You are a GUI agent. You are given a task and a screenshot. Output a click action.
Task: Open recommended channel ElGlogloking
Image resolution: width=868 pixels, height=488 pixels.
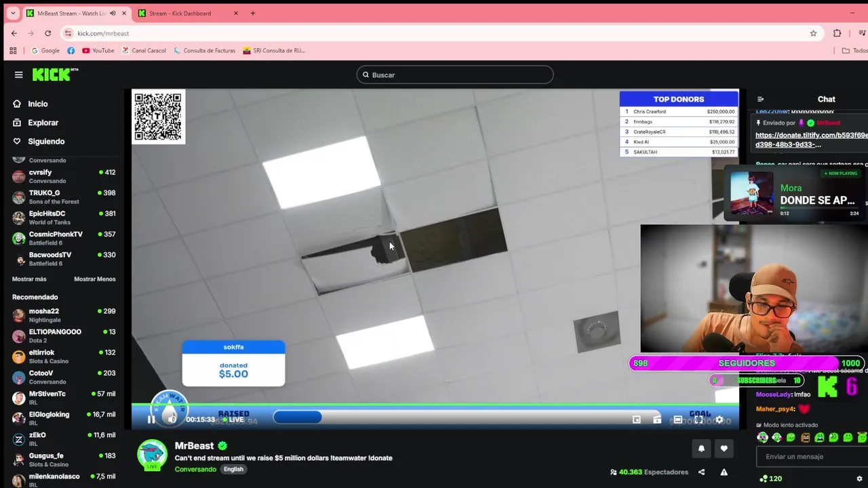tap(64, 419)
